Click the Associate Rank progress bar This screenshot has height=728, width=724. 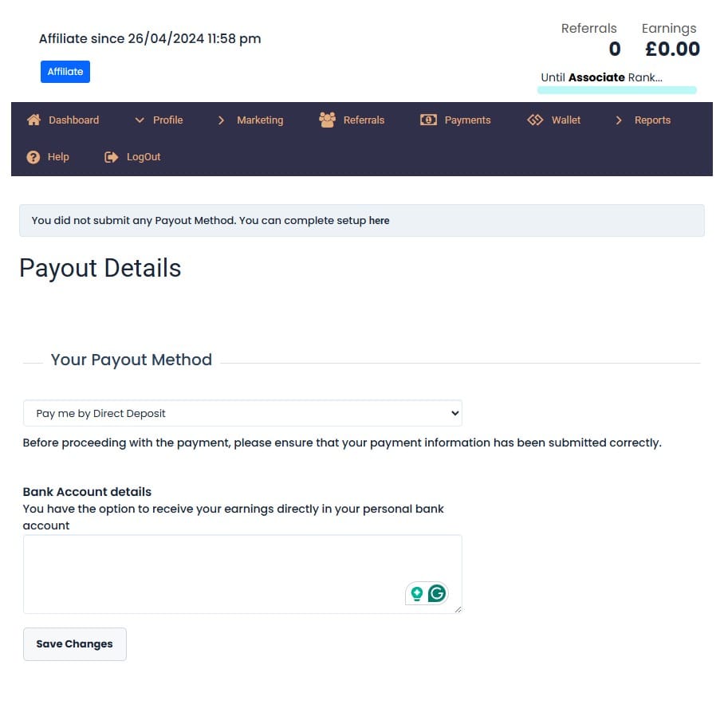[616, 90]
